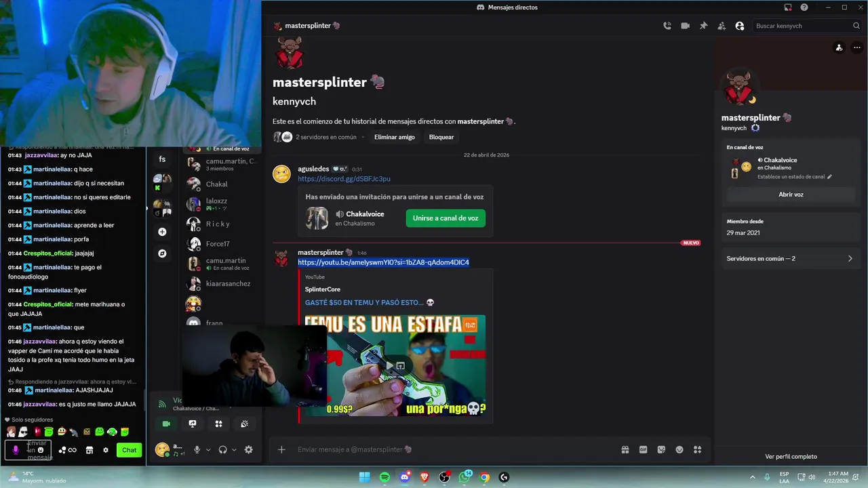Open more options three-dots on profile panel
The width and height of the screenshot is (868, 488).
(x=856, y=47)
